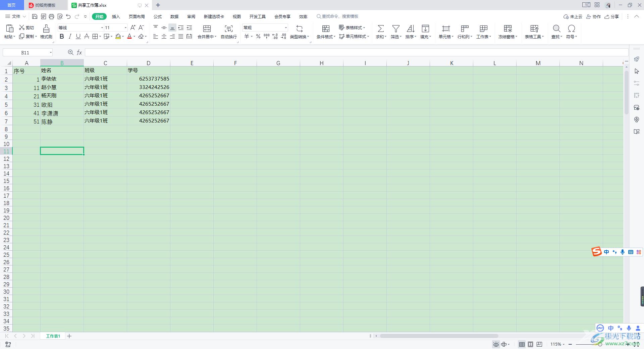The width and height of the screenshot is (644, 349).
Task: Apply the yellow fill color bucket
Action: [118, 36]
